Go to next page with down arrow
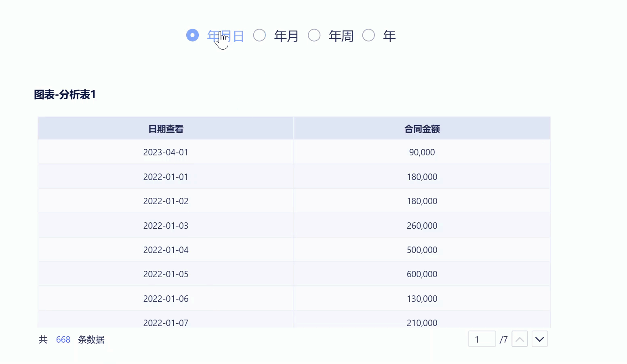This screenshot has height=364, width=627. [x=540, y=339]
